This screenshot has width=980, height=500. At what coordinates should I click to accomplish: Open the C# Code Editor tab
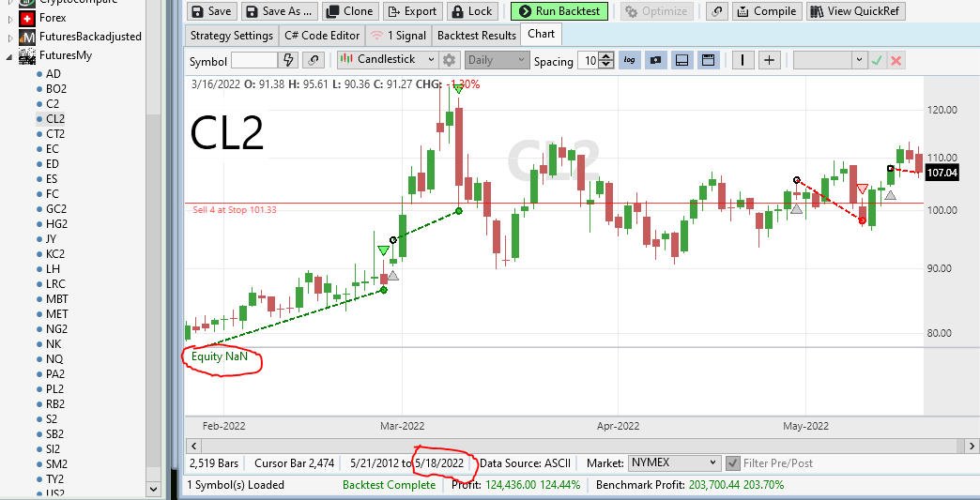(x=322, y=36)
